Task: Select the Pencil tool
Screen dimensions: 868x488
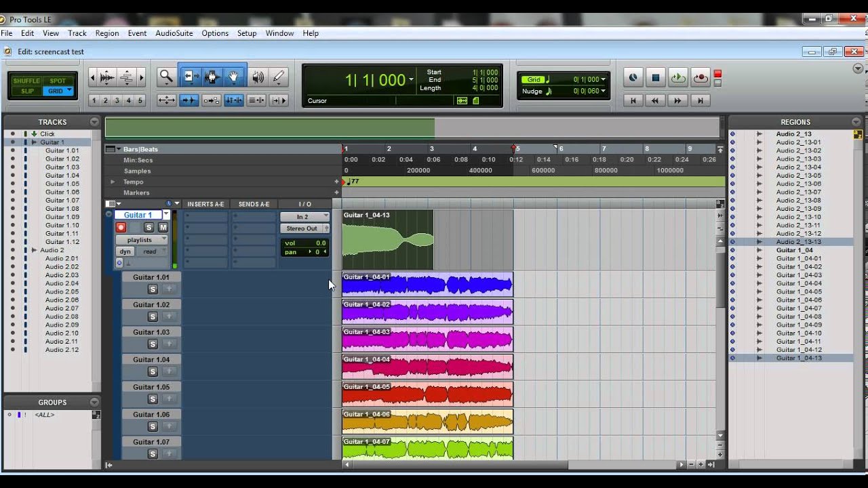Action: coord(279,77)
